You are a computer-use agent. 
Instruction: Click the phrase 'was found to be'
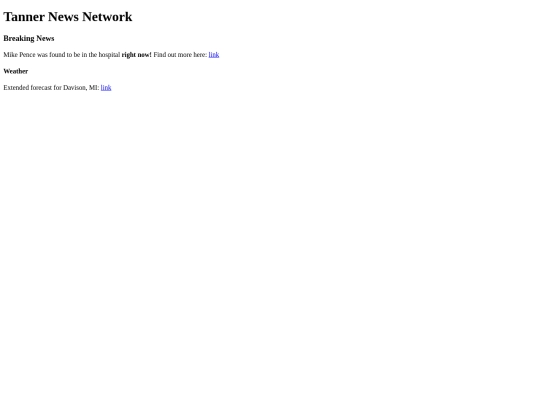(58, 55)
